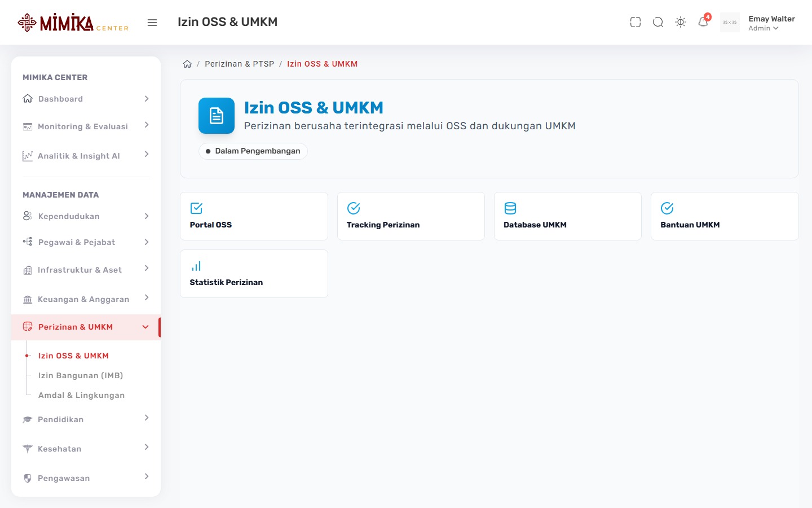Screen dimensions: 812x508
Task: Open Emay Walter Admin dropdown
Action: 771,23
